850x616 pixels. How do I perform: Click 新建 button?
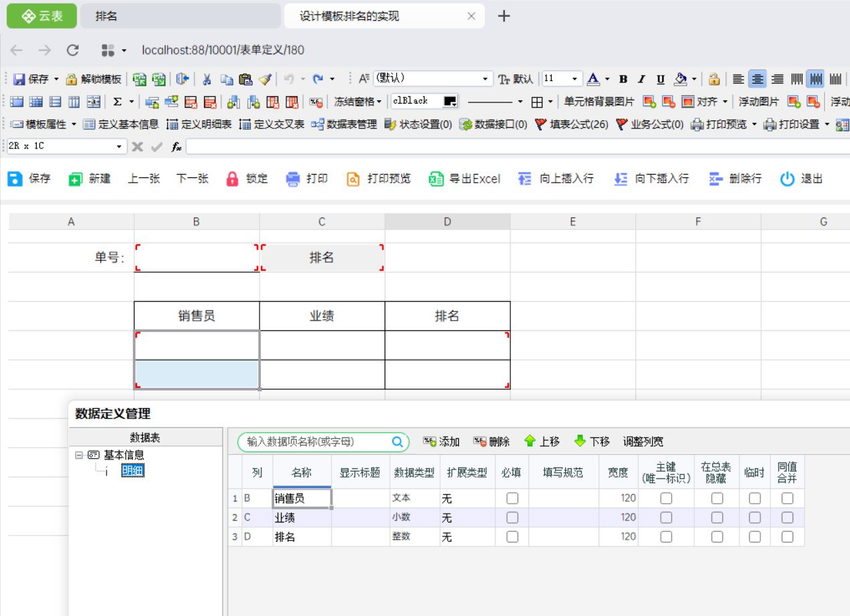(x=90, y=179)
